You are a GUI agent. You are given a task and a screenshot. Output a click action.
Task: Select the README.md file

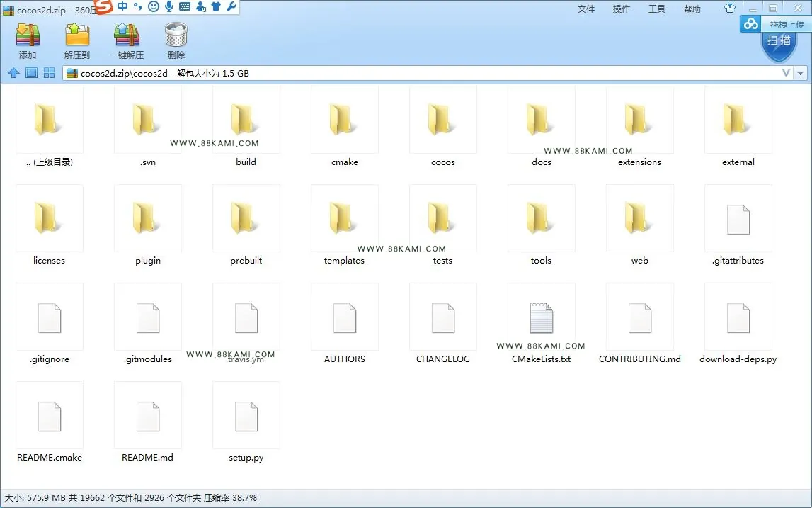147,422
